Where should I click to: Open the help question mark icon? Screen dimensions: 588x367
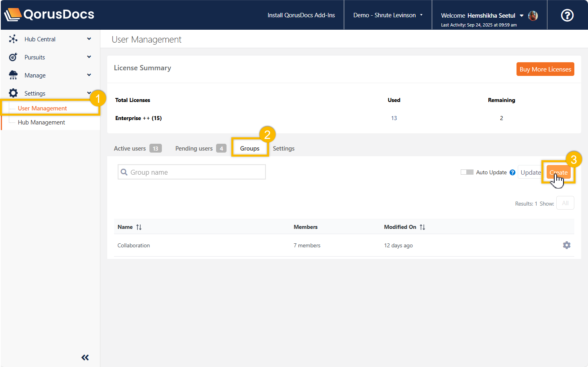click(x=567, y=15)
